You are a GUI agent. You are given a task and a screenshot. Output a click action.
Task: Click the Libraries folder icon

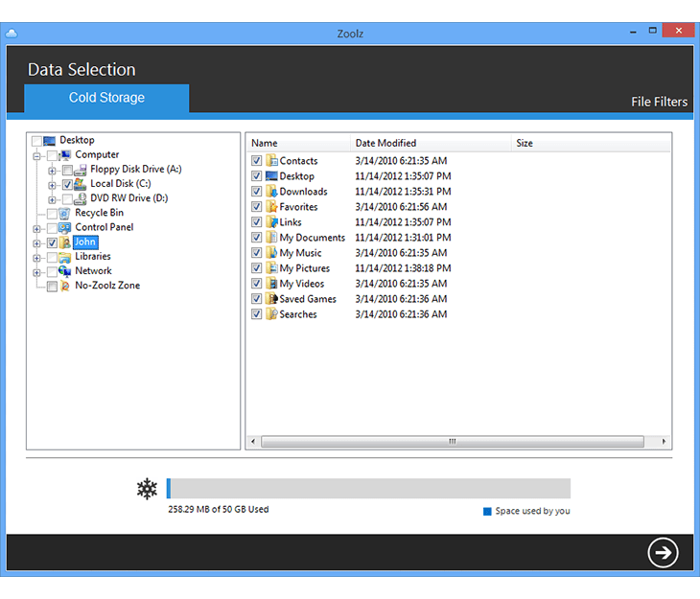click(65, 257)
